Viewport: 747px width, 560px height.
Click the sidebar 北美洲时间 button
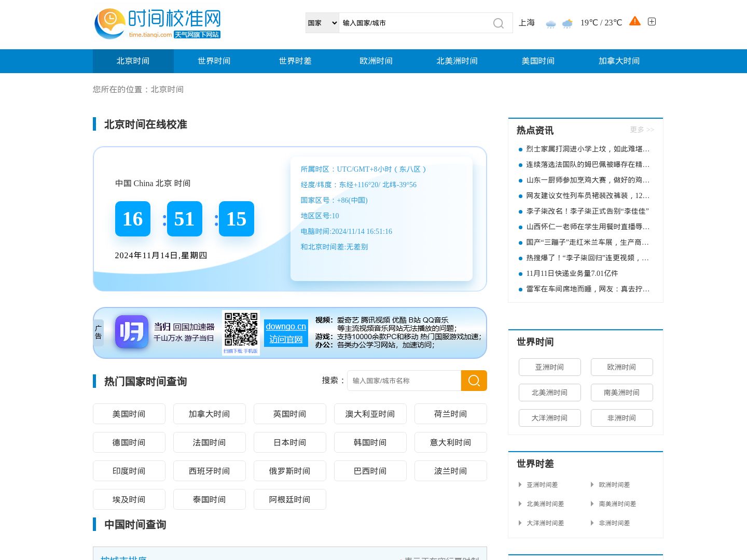(550, 393)
